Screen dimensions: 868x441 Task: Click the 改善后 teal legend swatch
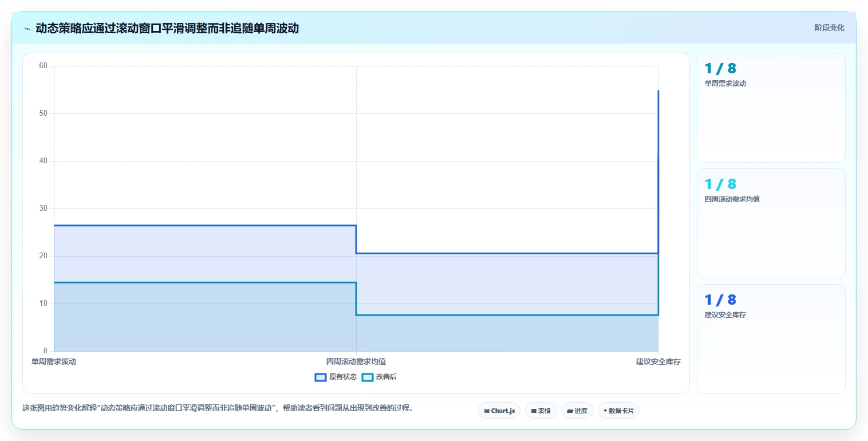click(x=368, y=377)
